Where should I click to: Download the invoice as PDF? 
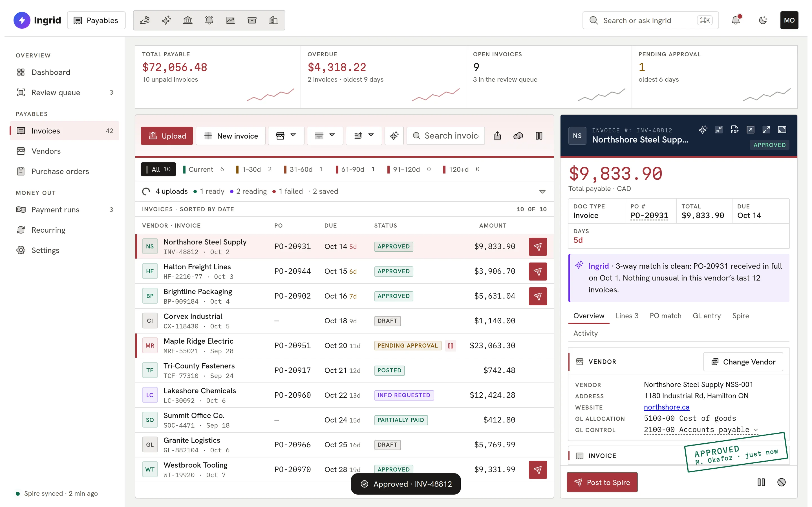(734, 130)
